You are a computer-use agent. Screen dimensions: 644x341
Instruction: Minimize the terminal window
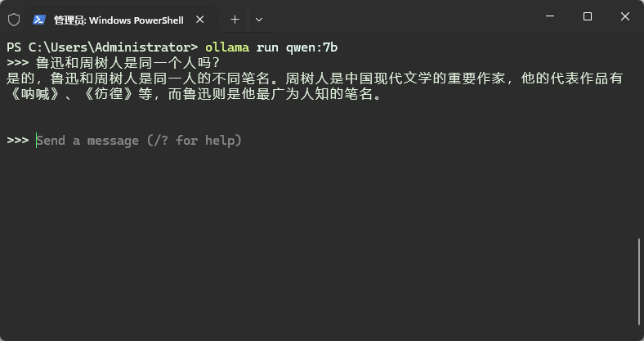pyautogui.click(x=548, y=16)
